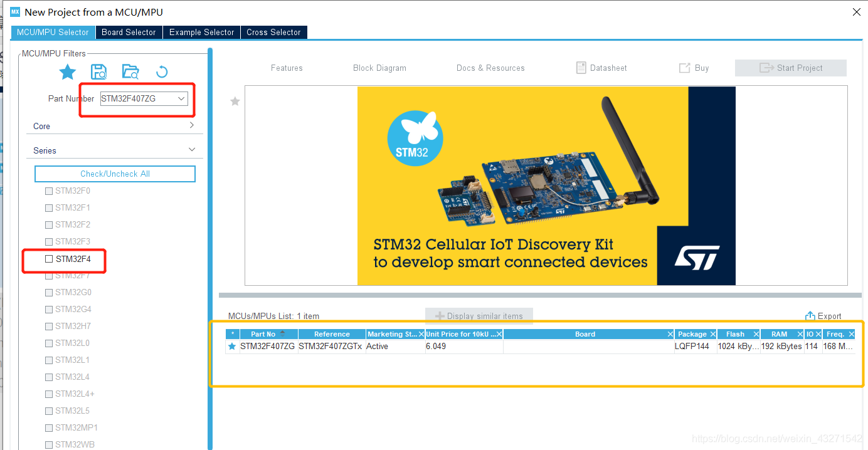Click the 6.049 unit price cell
The image size is (868, 450).
point(464,346)
